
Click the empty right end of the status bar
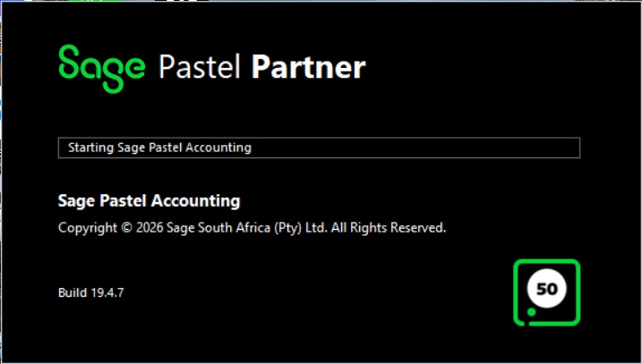point(501,148)
